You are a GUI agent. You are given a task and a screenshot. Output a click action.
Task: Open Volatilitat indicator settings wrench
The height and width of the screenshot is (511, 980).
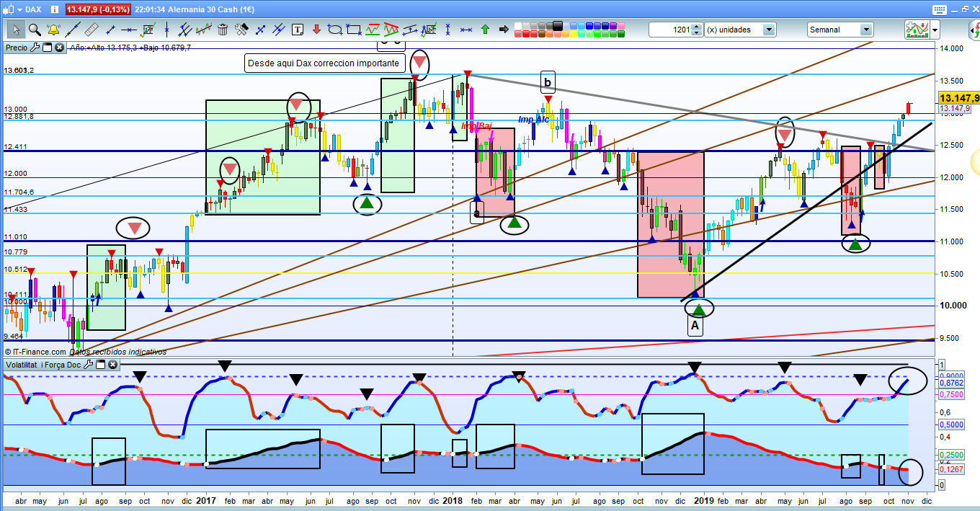coord(88,365)
